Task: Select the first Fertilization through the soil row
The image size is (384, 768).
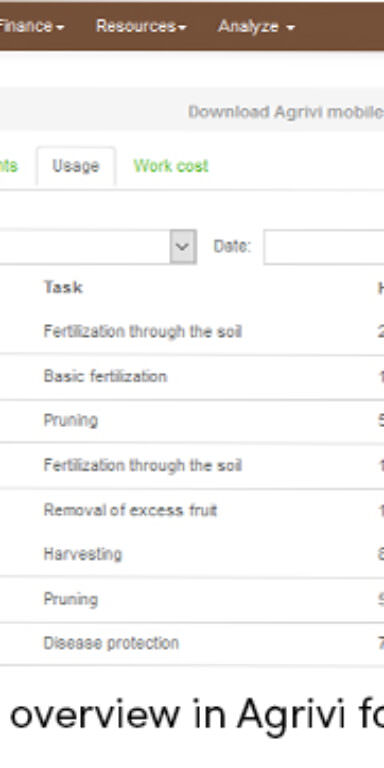Action: (x=192, y=332)
